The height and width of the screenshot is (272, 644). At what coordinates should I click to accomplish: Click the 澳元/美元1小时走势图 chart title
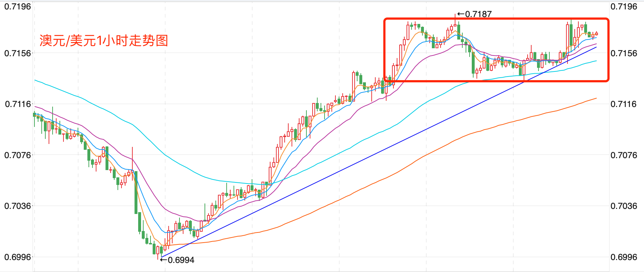pos(104,41)
